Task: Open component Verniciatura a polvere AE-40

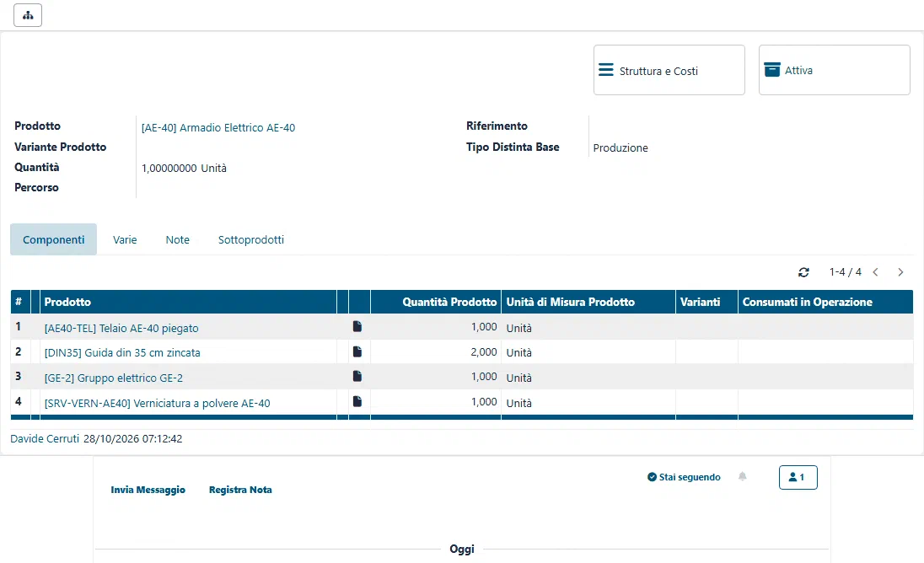Action: click(158, 404)
